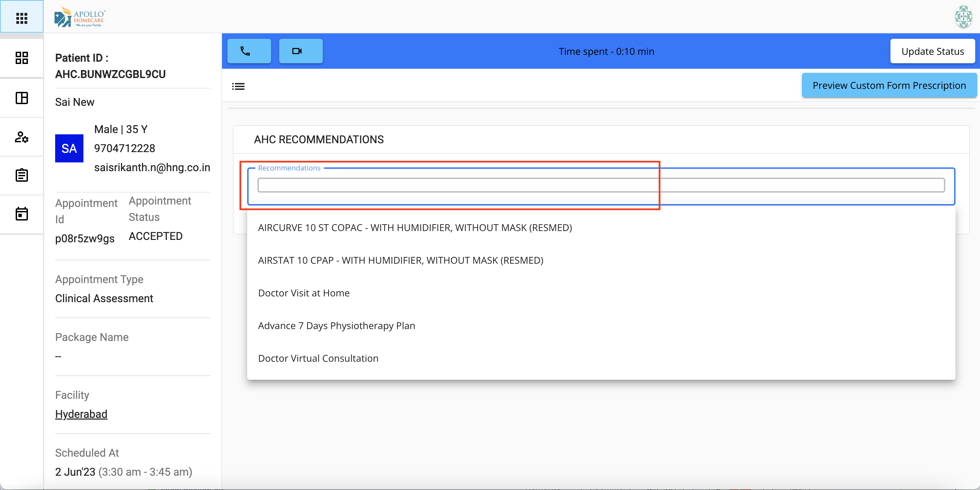
Task: Select AIRCURVE 10 ST COPAC option
Action: 415,227
